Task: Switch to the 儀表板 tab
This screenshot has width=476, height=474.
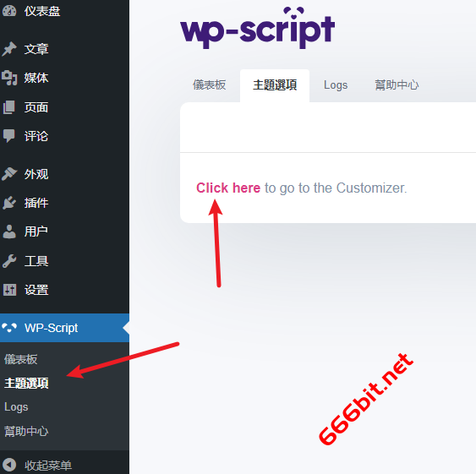Action: pos(209,85)
